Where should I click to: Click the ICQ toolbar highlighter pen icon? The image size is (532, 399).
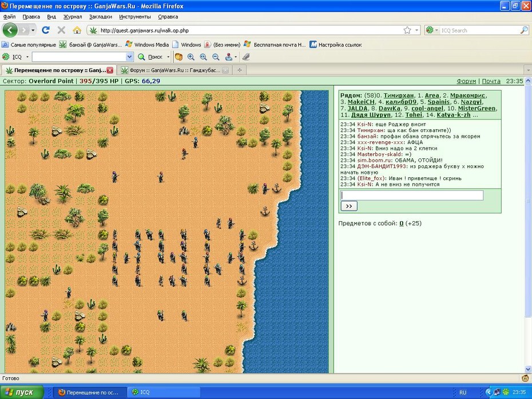point(246,57)
